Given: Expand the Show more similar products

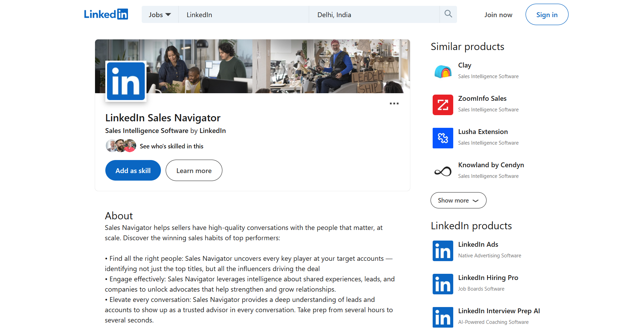Looking at the screenshot, I should click(458, 200).
